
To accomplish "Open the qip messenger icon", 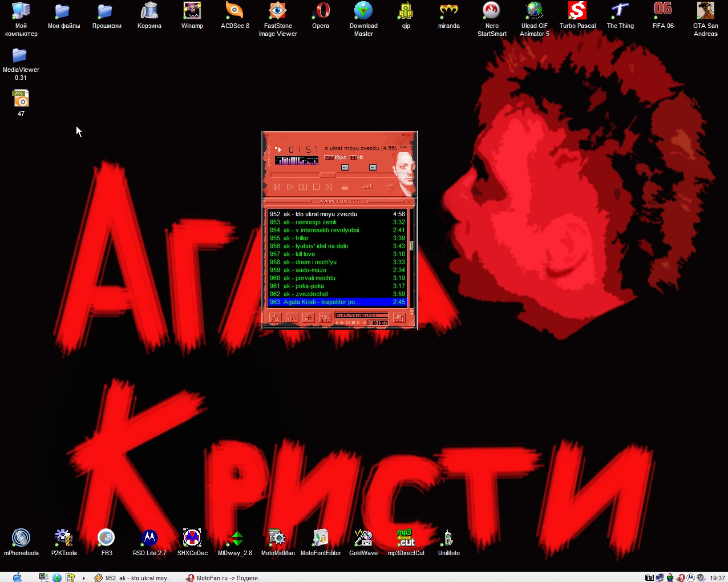I will [x=406, y=15].
